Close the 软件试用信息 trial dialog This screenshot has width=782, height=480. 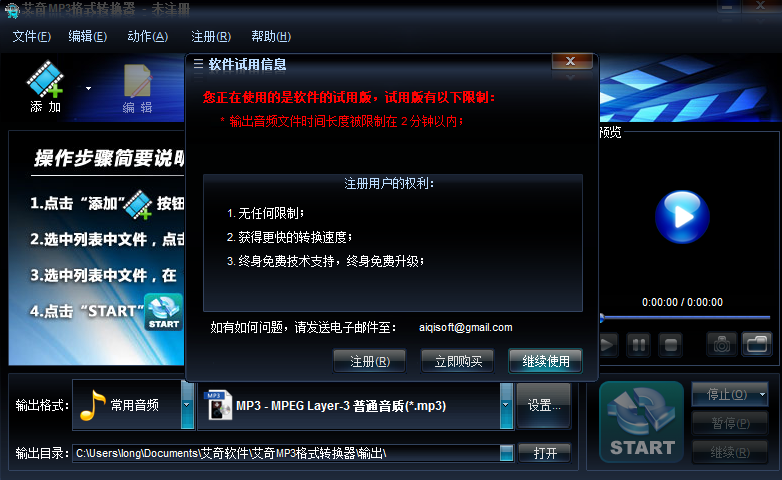click(x=572, y=61)
